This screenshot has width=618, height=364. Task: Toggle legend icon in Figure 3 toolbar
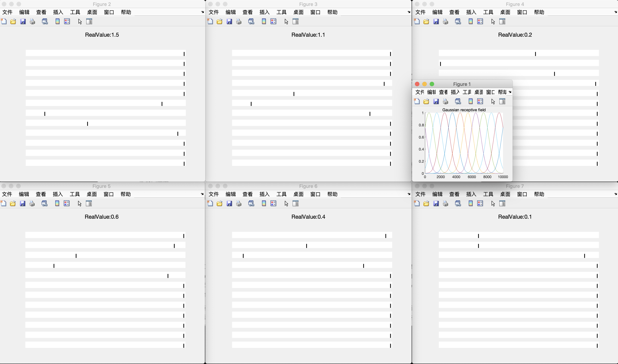273,22
